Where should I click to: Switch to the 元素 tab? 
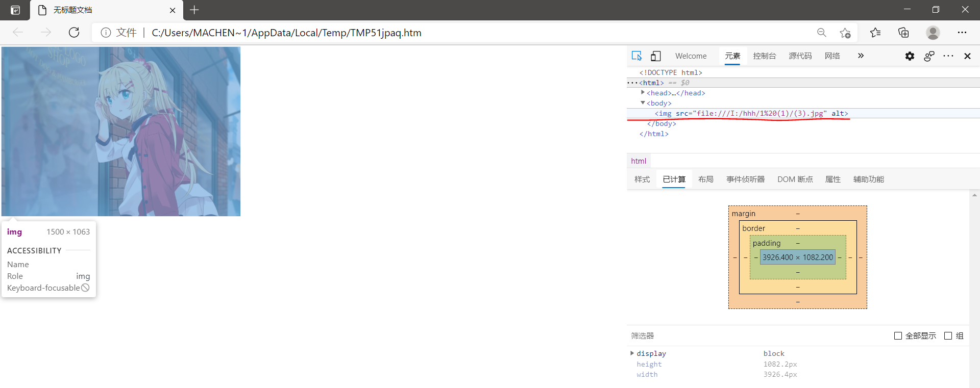point(732,56)
